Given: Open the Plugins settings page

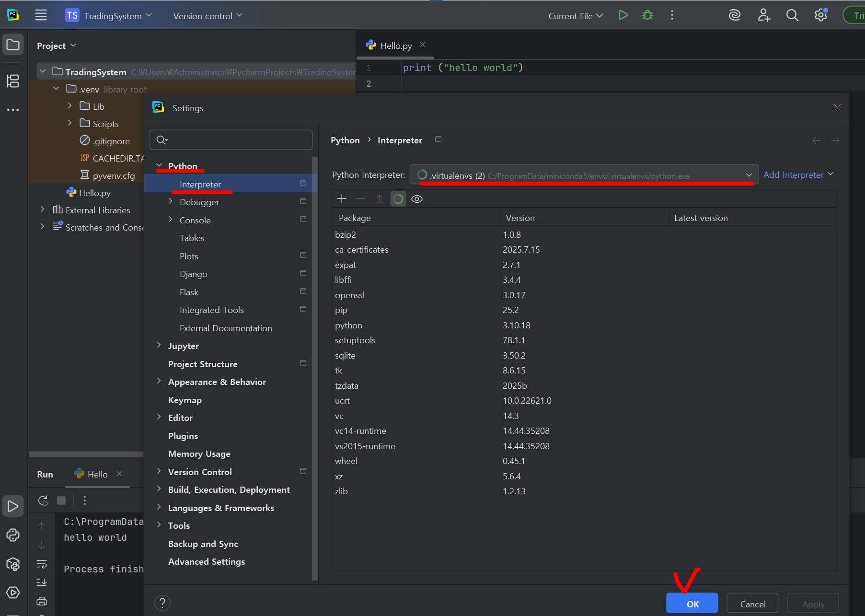Looking at the screenshot, I should (x=183, y=436).
